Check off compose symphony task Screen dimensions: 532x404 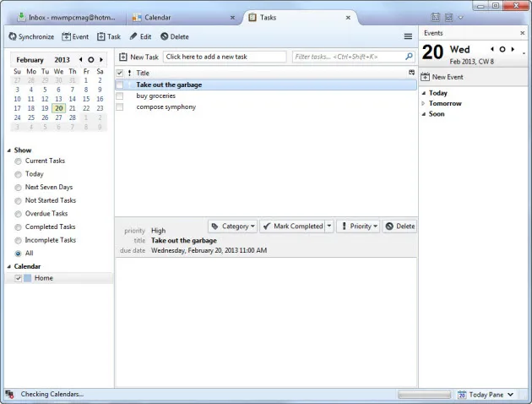119,107
